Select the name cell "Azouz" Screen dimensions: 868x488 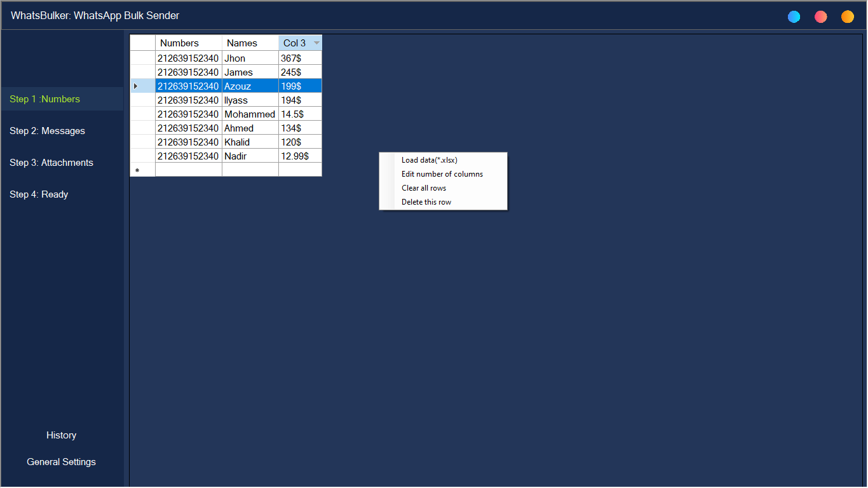point(250,86)
